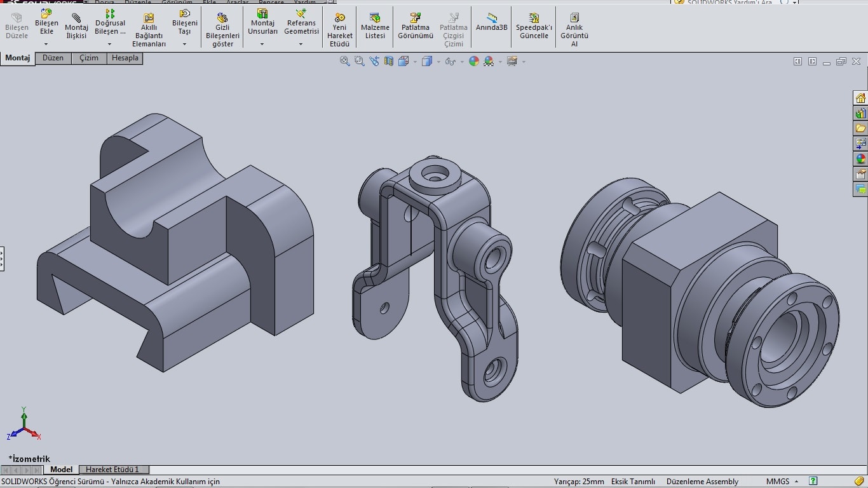
Task: Switch to the Çizim tab
Action: coord(89,58)
